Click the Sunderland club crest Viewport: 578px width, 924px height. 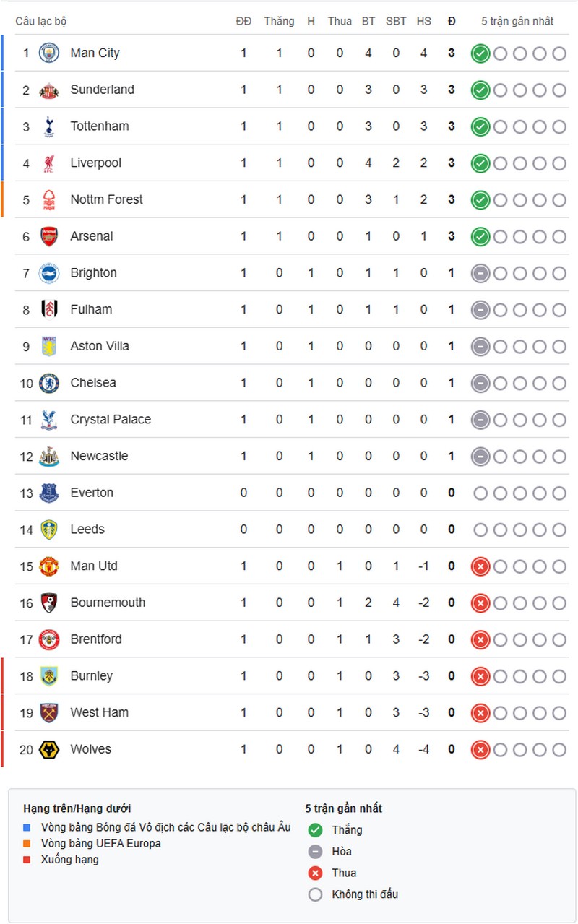[x=48, y=90]
